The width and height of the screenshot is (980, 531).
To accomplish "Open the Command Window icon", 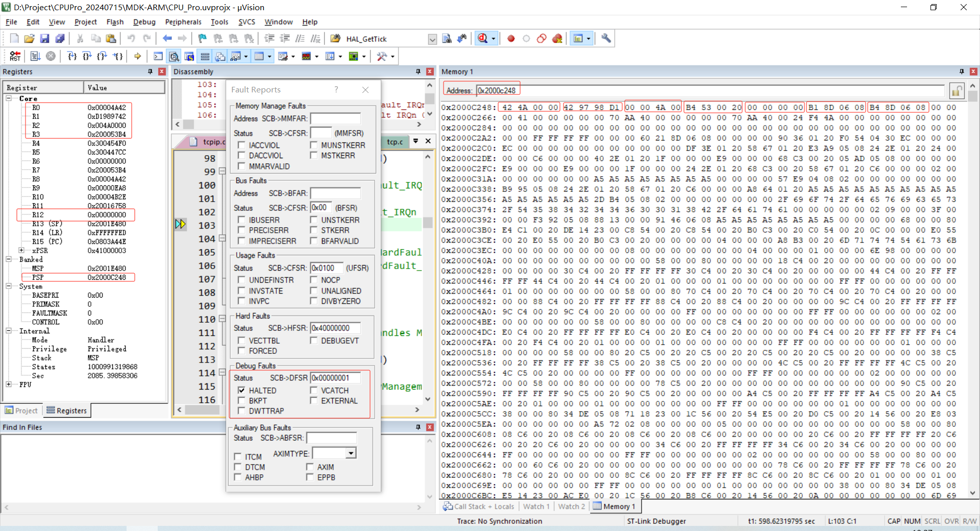I will (158, 56).
